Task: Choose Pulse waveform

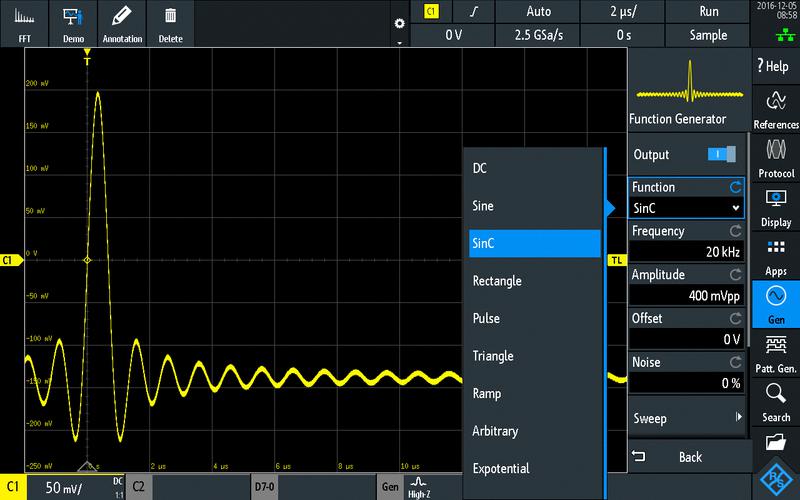Action: [x=535, y=318]
